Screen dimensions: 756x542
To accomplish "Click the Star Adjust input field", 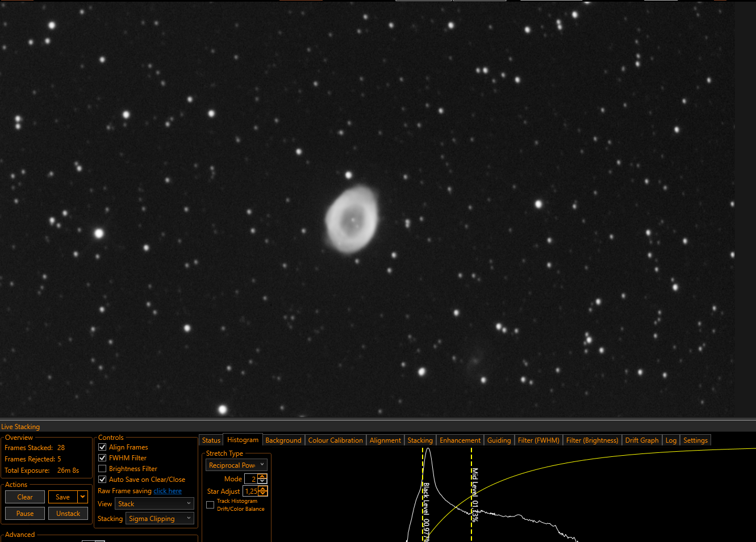I will coord(250,491).
